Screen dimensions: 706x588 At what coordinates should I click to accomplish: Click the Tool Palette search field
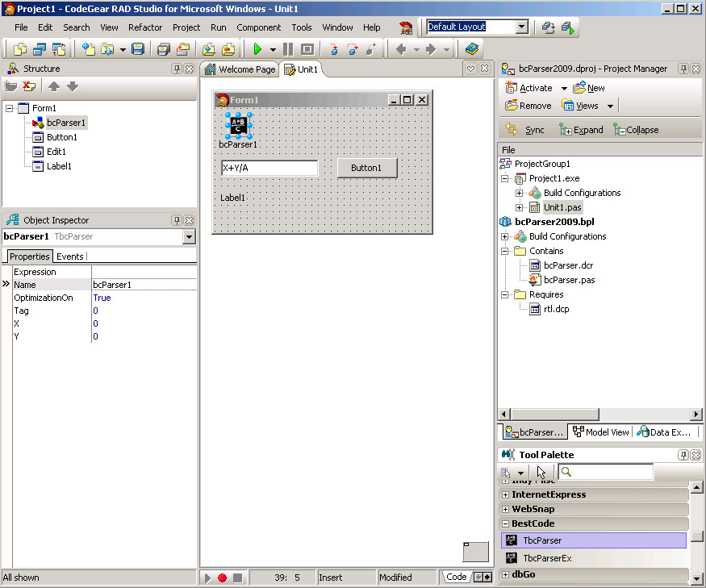(x=606, y=472)
